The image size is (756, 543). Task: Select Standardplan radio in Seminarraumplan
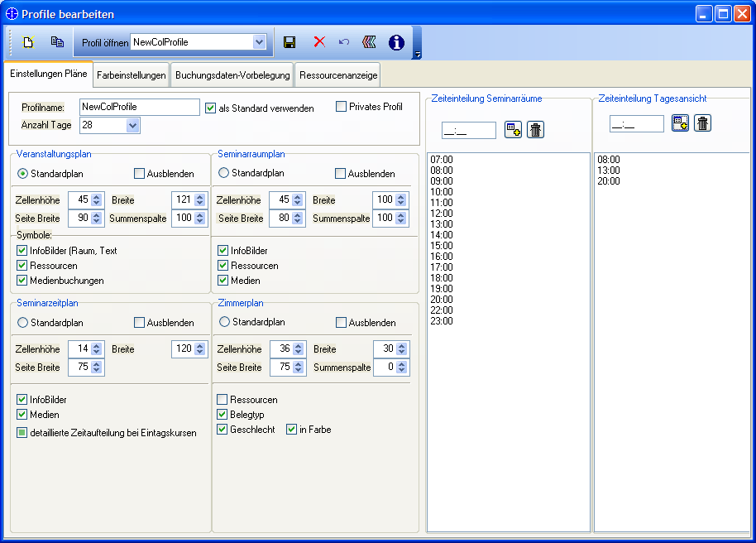coord(223,173)
